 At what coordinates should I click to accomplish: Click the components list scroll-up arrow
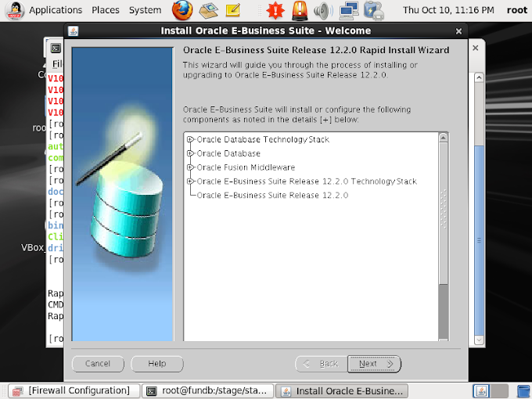[443, 138]
